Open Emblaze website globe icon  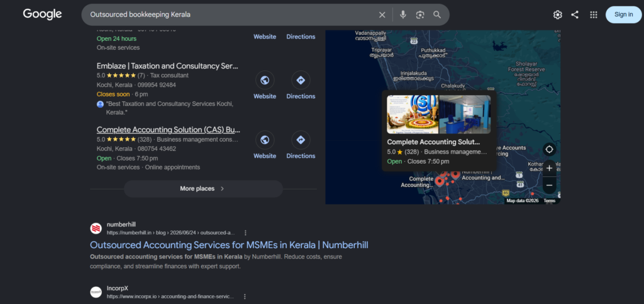(x=265, y=80)
